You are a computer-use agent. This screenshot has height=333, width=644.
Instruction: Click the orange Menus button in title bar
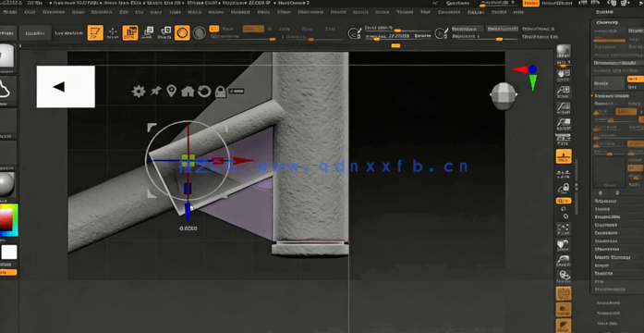click(x=531, y=3)
